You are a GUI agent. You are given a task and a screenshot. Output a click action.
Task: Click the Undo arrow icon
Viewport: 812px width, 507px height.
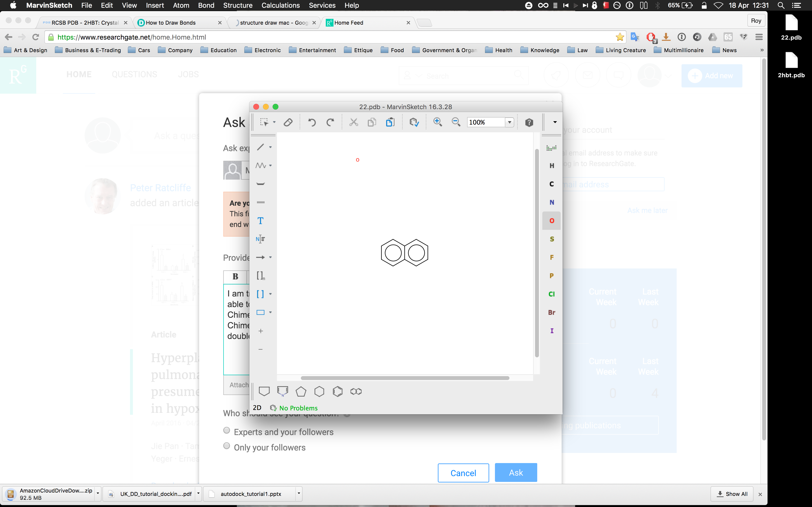click(312, 122)
